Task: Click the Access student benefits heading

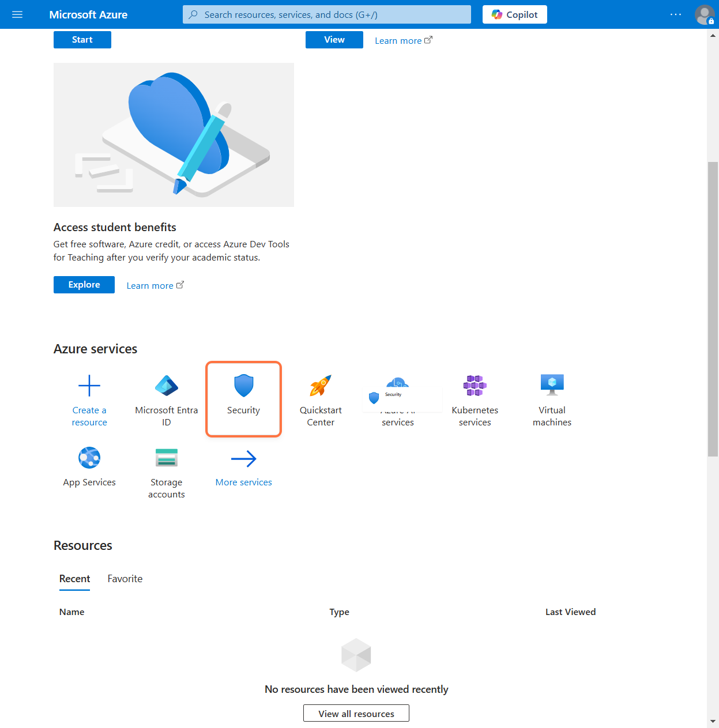Action: pyautogui.click(x=115, y=227)
